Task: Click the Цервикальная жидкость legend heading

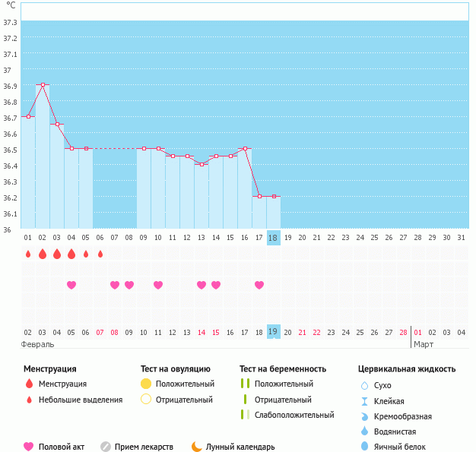Action: (407, 369)
